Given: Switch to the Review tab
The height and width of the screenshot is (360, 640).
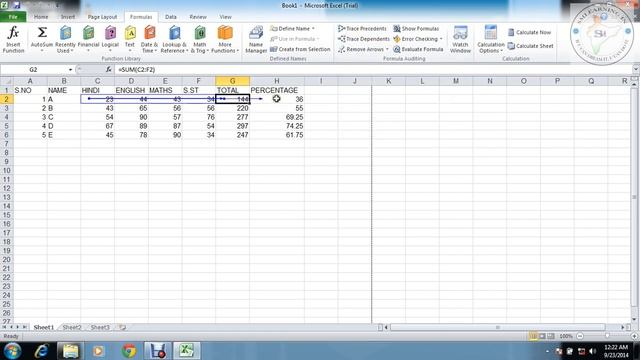Looking at the screenshot, I should point(198,17).
